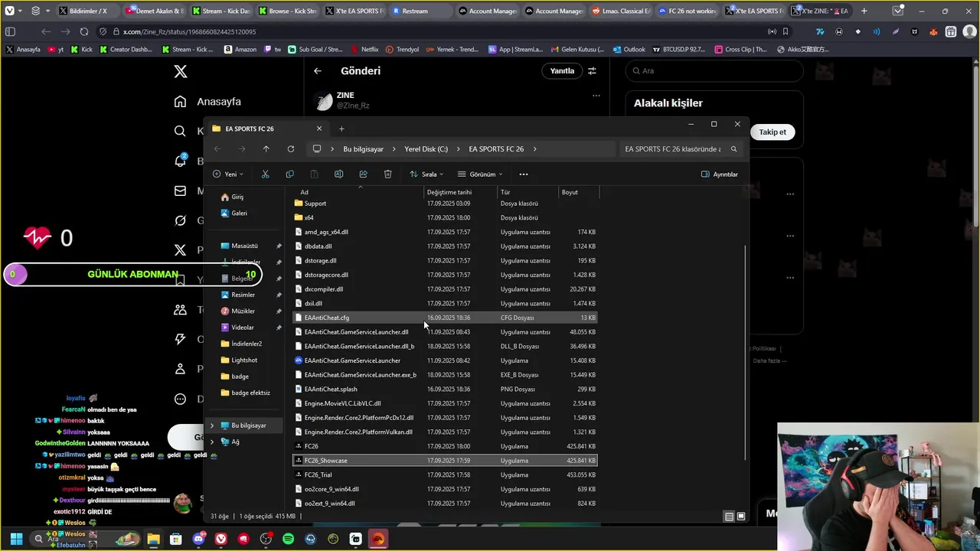Viewport: 980px width, 551px height.
Task: Switch Explorer to large thumbnails view icon
Action: point(740,517)
